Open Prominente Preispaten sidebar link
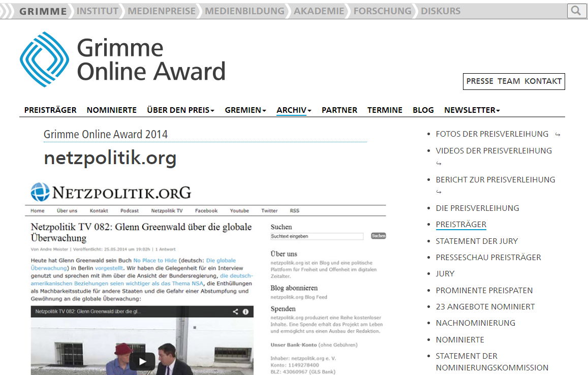588x375 pixels. (484, 291)
